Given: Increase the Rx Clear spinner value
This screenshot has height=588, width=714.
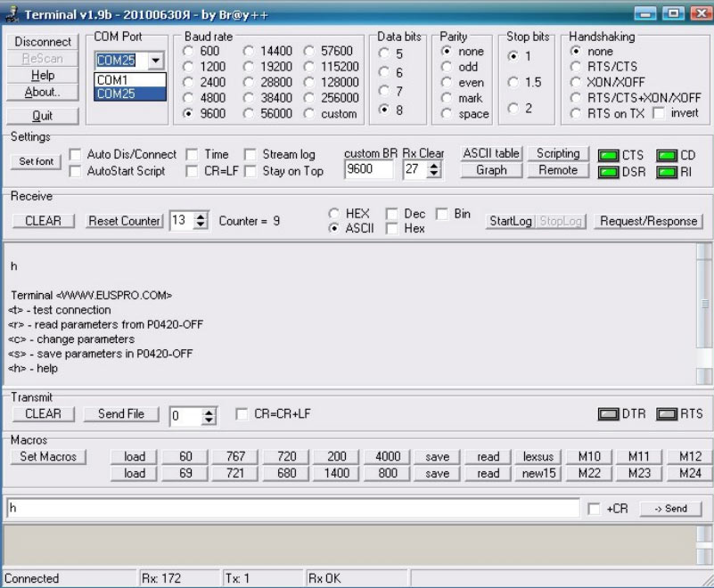Looking at the screenshot, I should point(434,165).
